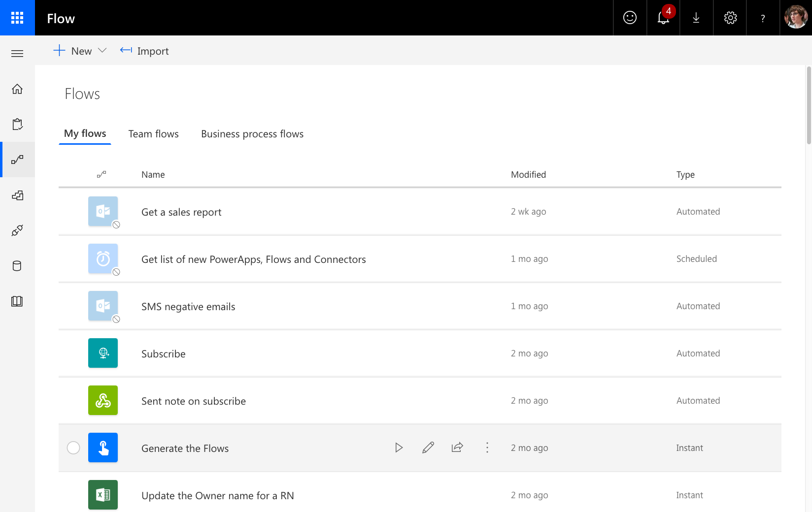Open the Data entities icon in sidebar
The height and width of the screenshot is (512, 812).
17,266
